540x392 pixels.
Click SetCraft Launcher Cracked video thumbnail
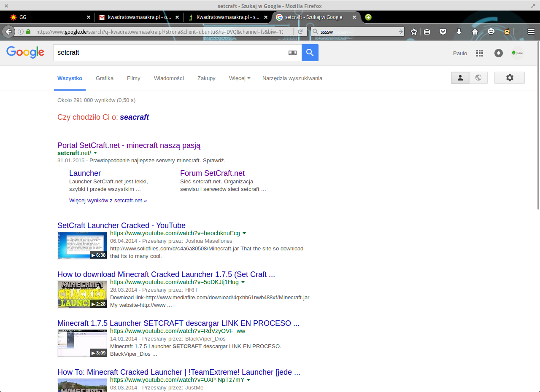tap(82, 245)
